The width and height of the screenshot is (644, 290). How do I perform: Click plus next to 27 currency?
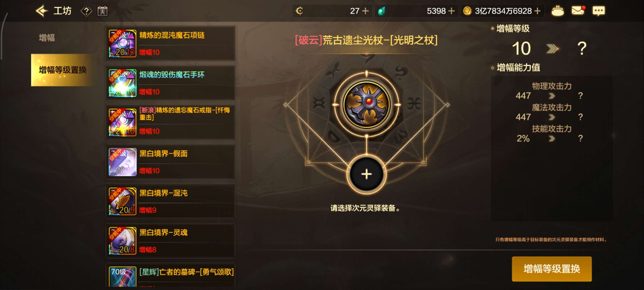click(365, 11)
